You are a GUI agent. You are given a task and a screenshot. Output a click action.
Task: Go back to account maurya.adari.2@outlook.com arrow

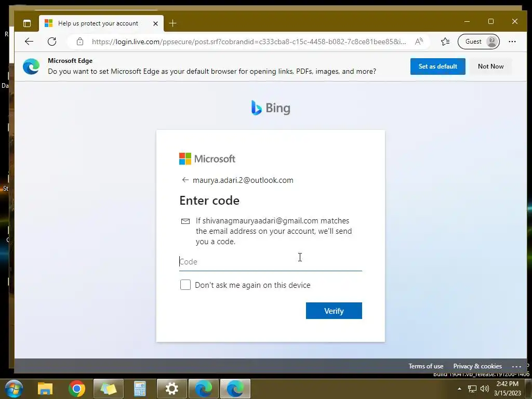pos(185,180)
